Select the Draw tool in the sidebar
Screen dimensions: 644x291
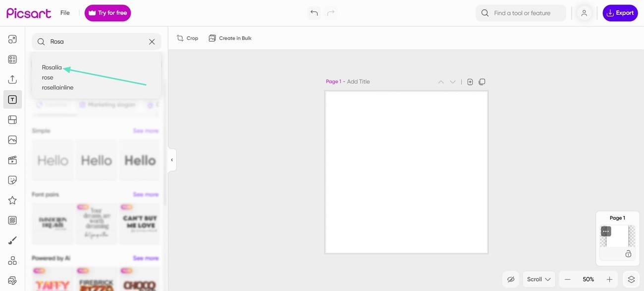(x=12, y=240)
